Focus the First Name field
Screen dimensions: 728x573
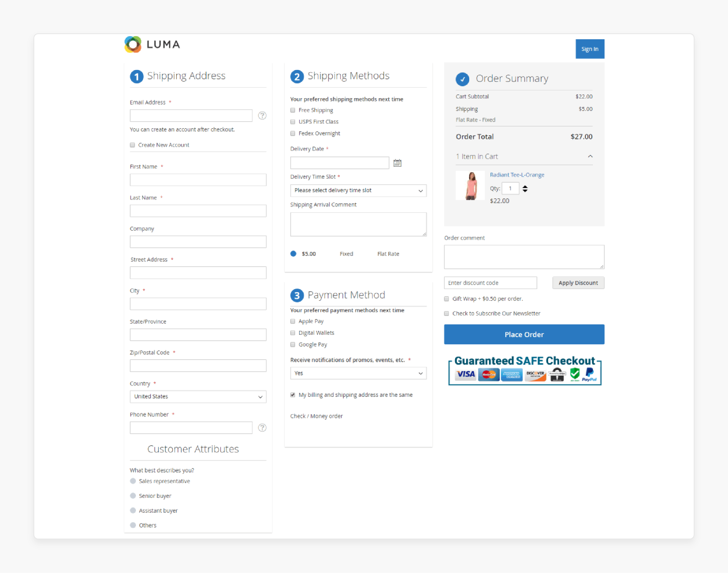[x=198, y=180]
